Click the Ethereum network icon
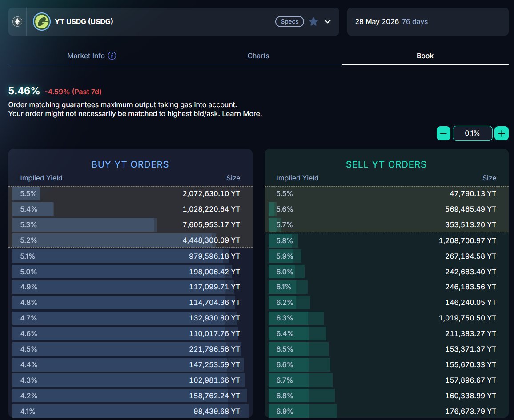Image resolution: width=514 pixels, height=420 pixels. 17,22
